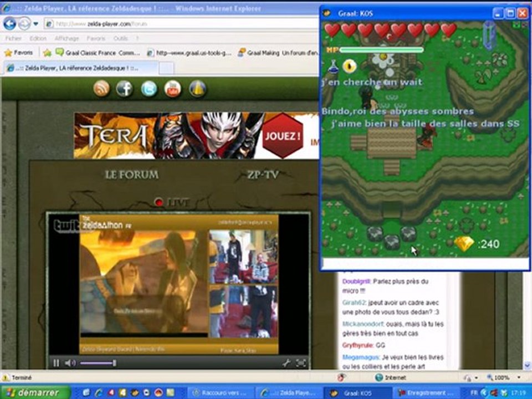532x399 pixels.
Task: Select the Zelda Player browser tab
Action: 81,68
